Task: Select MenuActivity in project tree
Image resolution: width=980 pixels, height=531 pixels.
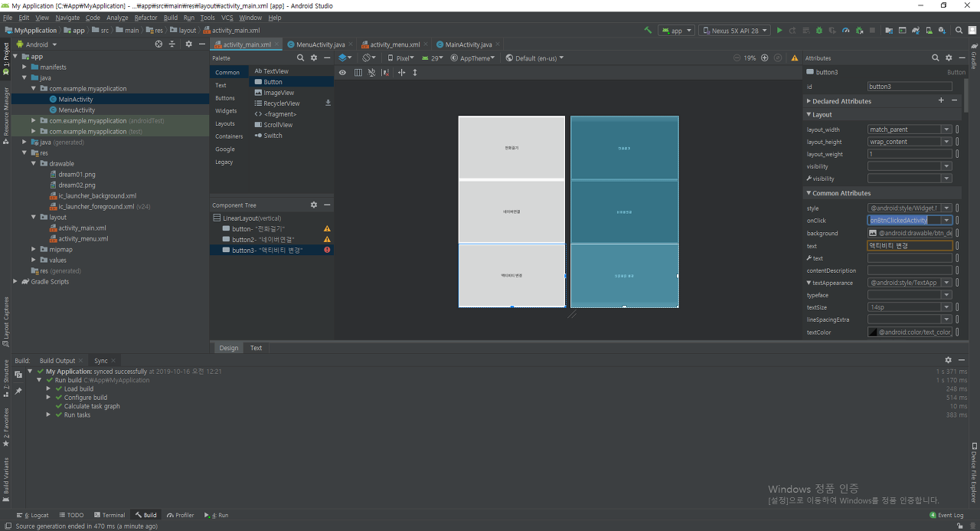Action: coord(77,110)
